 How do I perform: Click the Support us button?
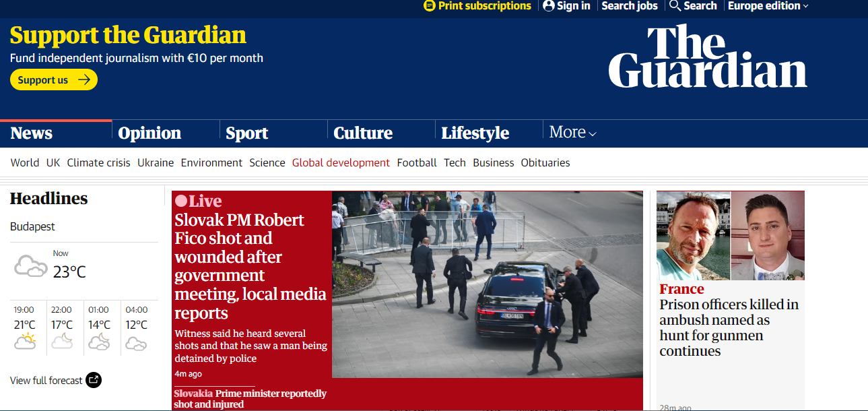tap(54, 80)
